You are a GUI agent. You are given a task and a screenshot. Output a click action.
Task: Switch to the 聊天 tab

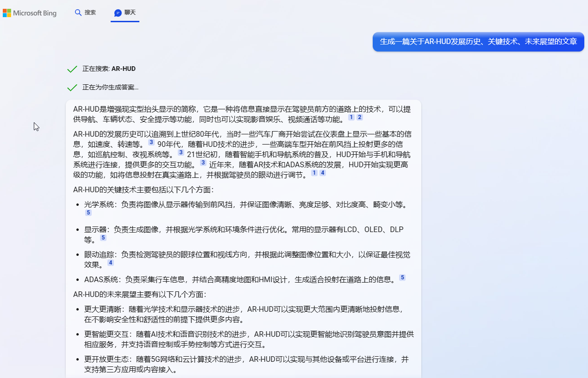pyautogui.click(x=125, y=13)
